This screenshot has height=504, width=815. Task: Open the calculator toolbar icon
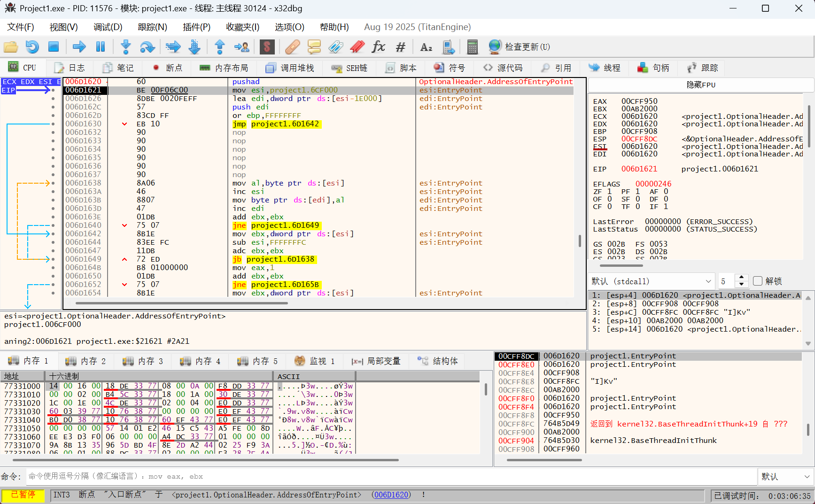[472, 47]
